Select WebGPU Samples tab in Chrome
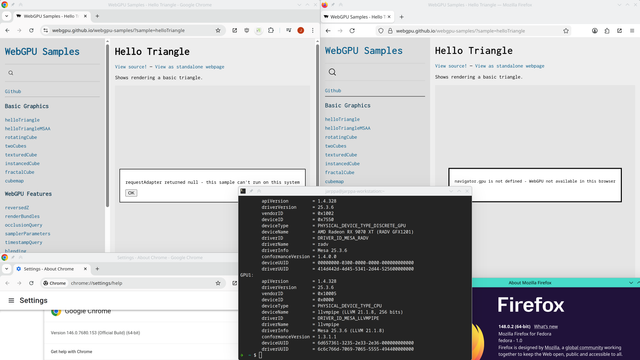This screenshot has height=360, width=640. point(51,16)
